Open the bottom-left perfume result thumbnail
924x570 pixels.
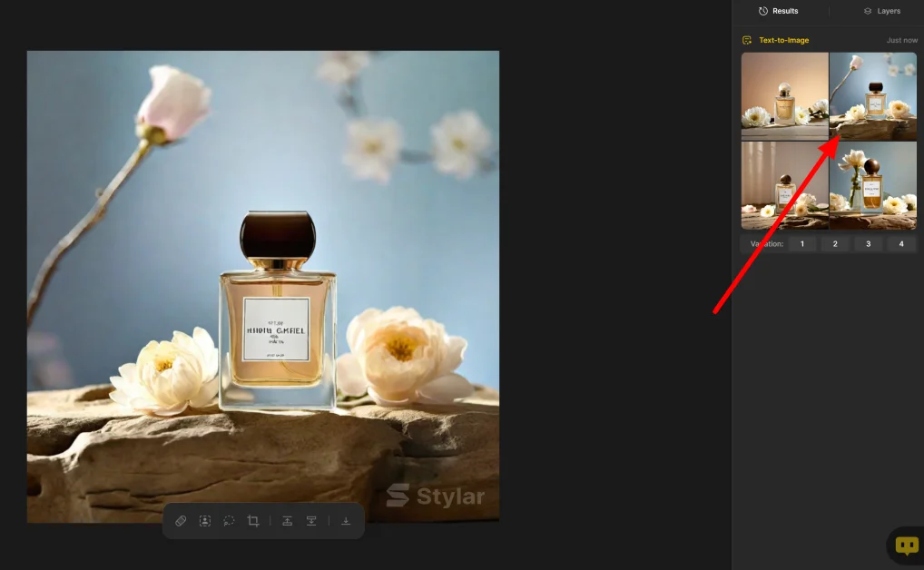pyautogui.click(x=784, y=185)
